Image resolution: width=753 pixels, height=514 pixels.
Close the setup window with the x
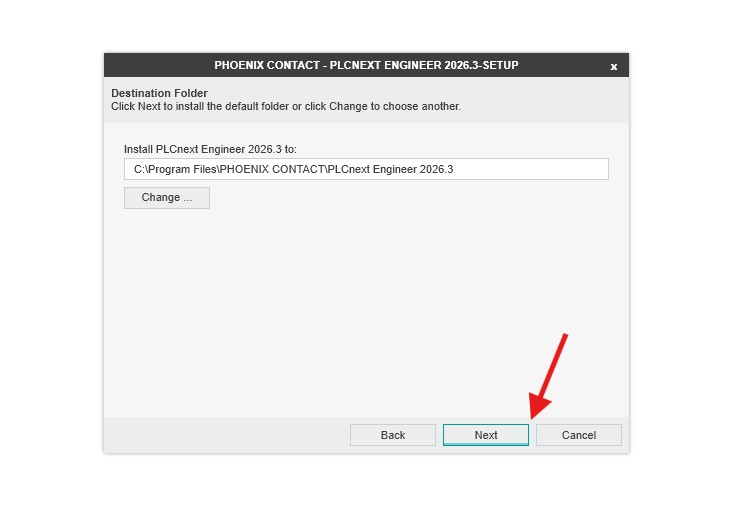(x=613, y=67)
